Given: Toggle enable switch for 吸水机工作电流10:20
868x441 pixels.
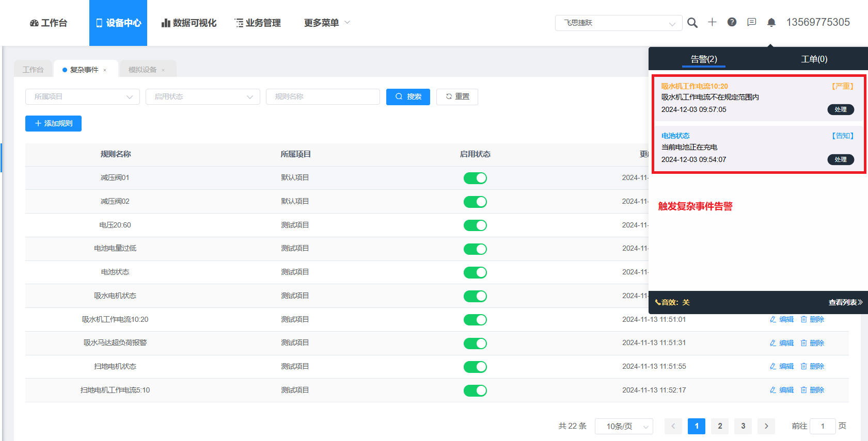Looking at the screenshot, I should point(475,320).
